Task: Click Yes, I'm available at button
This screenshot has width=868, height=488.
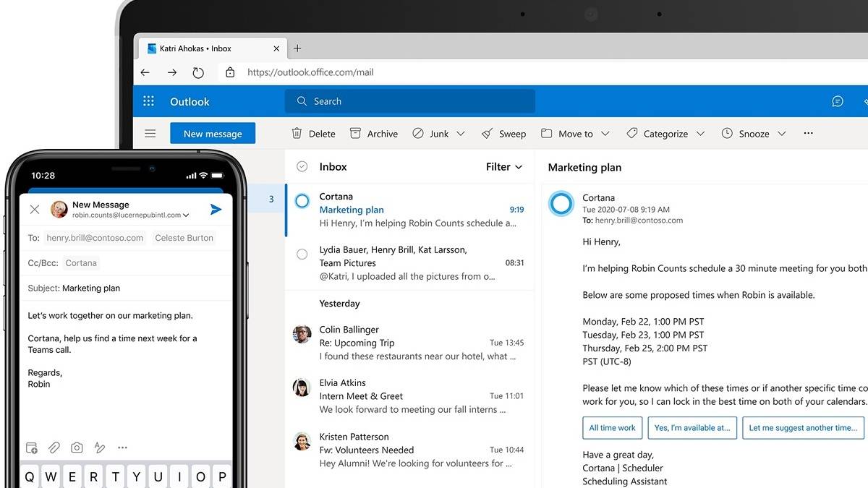Action: [x=692, y=428]
